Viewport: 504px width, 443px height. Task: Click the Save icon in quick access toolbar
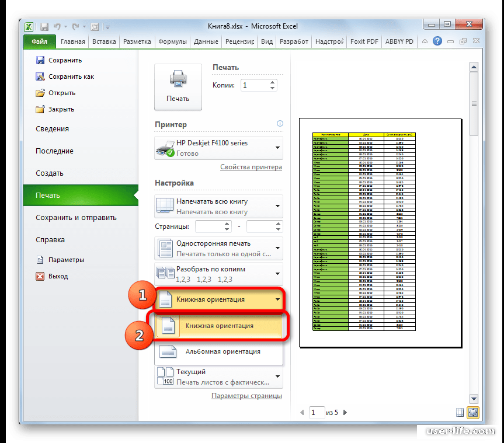click(x=44, y=27)
